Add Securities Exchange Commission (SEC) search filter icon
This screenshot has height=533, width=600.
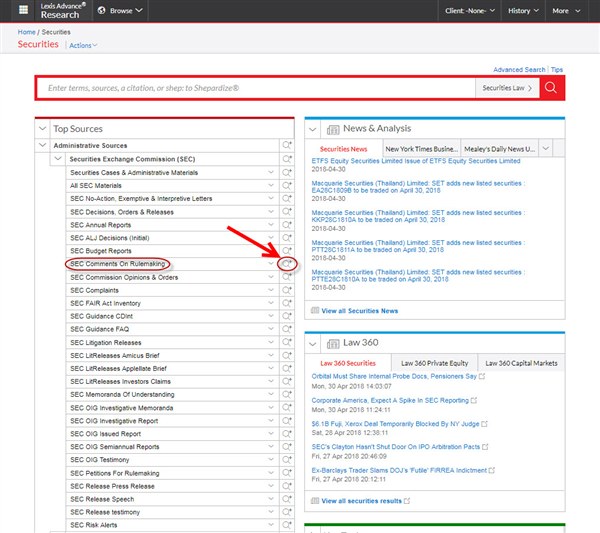[x=287, y=159]
